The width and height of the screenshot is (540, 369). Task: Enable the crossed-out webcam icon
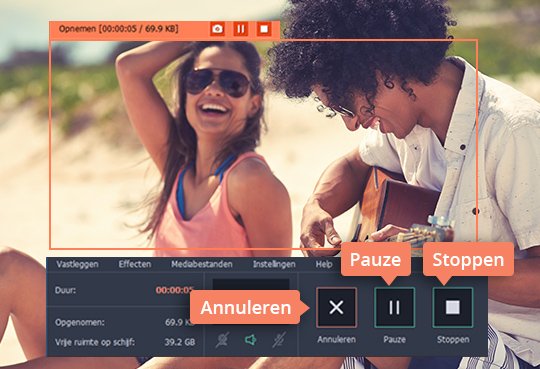[222, 340]
